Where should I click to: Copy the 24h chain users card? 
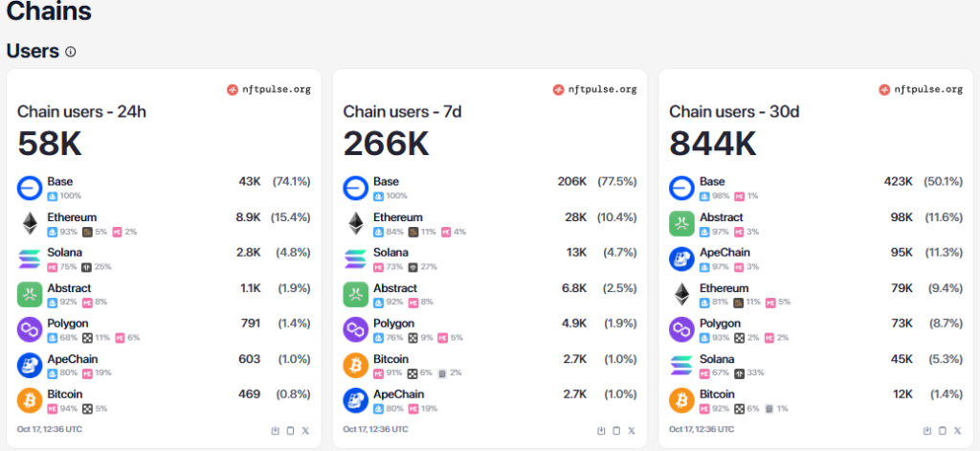click(290, 430)
